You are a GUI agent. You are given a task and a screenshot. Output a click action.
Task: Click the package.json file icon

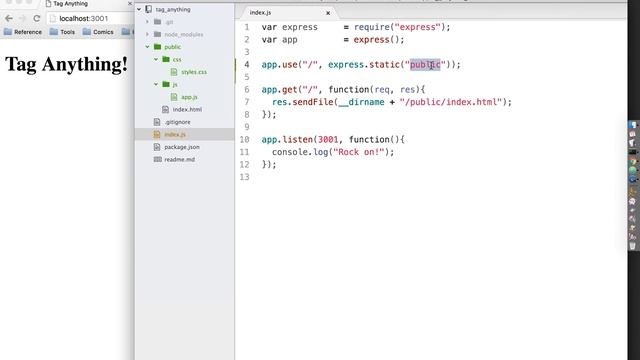[157, 147]
